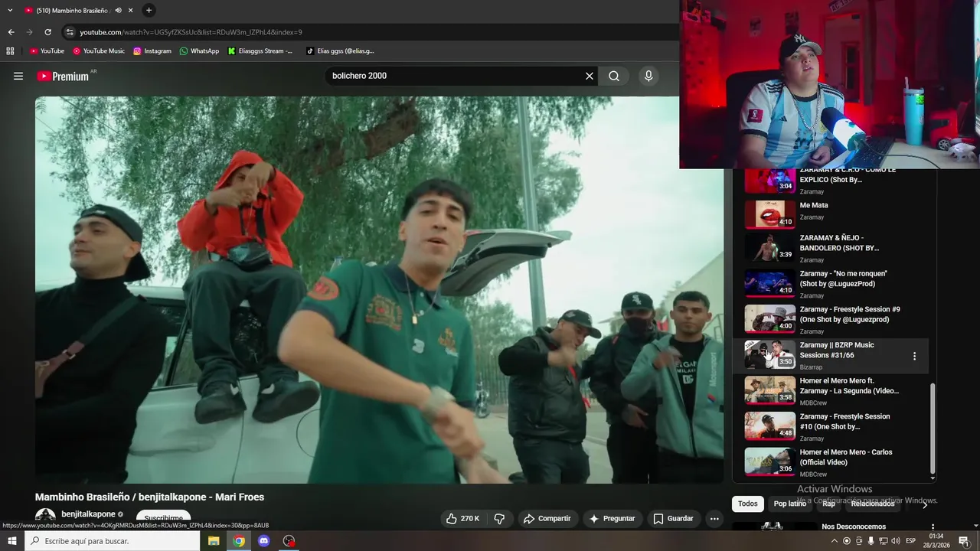Open Zaramay BZRP Music Sessions #31/66 thumbnail
The width and height of the screenshot is (980, 551).
pyautogui.click(x=770, y=354)
